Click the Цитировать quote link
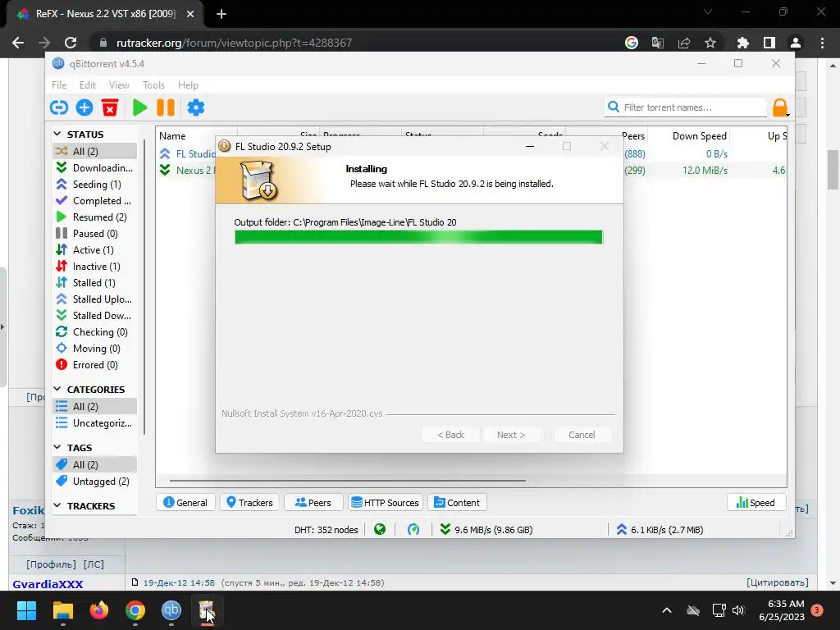This screenshot has width=840, height=630. [x=778, y=582]
